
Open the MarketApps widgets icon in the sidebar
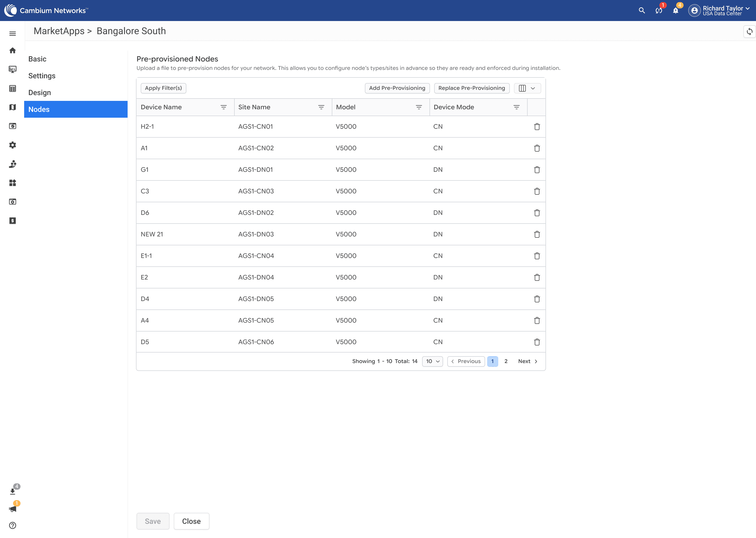(13, 183)
